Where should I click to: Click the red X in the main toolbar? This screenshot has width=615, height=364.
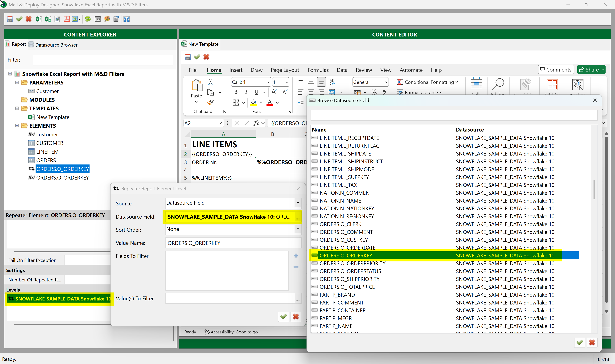pos(29,19)
